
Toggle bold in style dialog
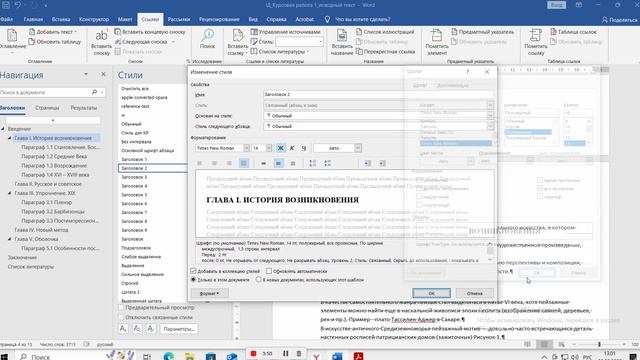pyautogui.click(x=280, y=148)
